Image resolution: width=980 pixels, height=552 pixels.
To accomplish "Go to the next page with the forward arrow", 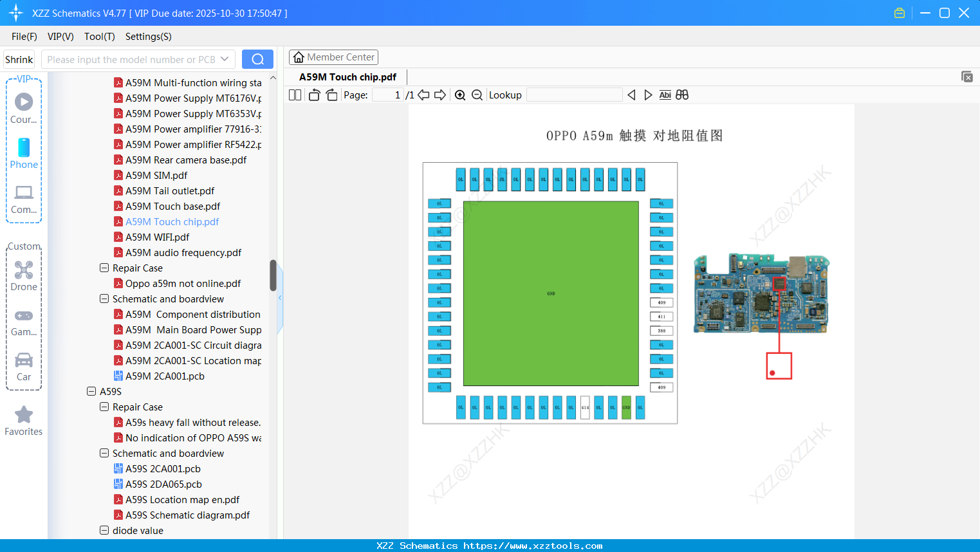I will click(x=439, y=95).
